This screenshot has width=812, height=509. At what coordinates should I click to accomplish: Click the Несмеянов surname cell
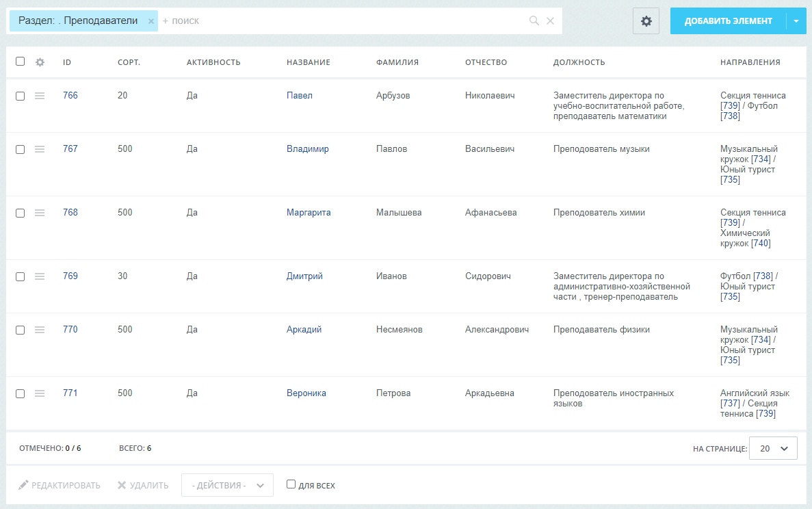(x=400, y=329)
